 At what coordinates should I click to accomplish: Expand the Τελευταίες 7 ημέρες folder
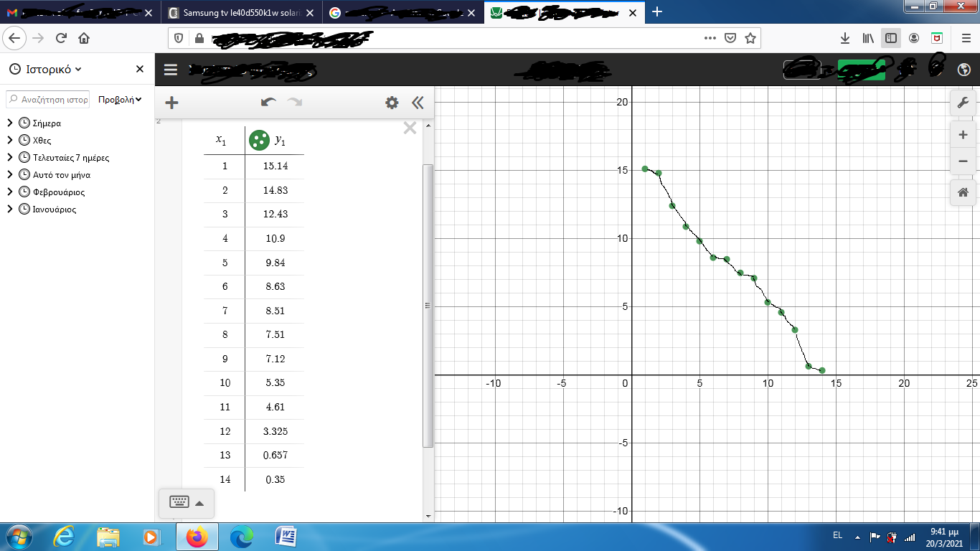(x=11, y=157)
